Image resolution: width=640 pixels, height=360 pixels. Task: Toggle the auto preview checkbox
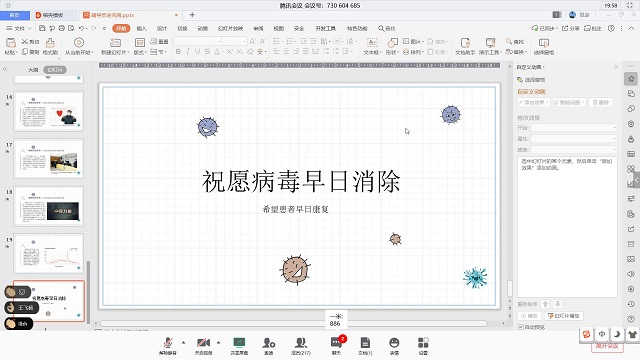(520, 327)
